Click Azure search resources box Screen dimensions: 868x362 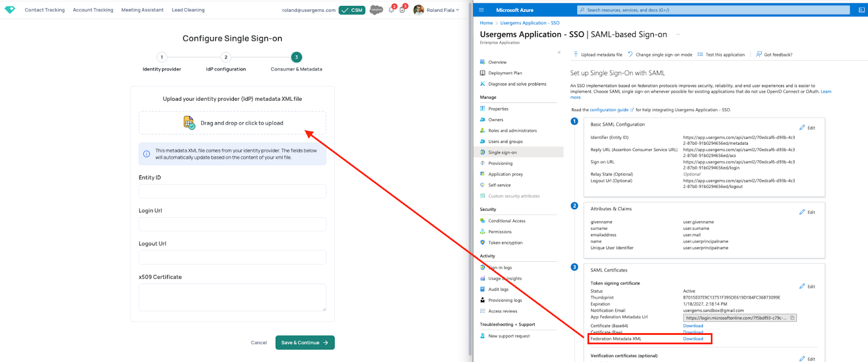coord(713,10)
